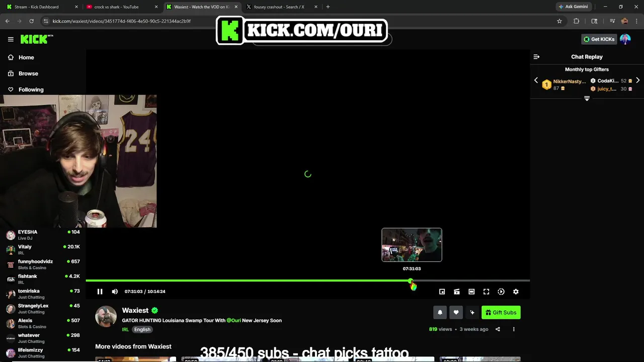Image resolution: width=644 pixels, height=362 pixels.
Task: Open StrangelyLex channel in sidebar
Action: coord(43,309)
